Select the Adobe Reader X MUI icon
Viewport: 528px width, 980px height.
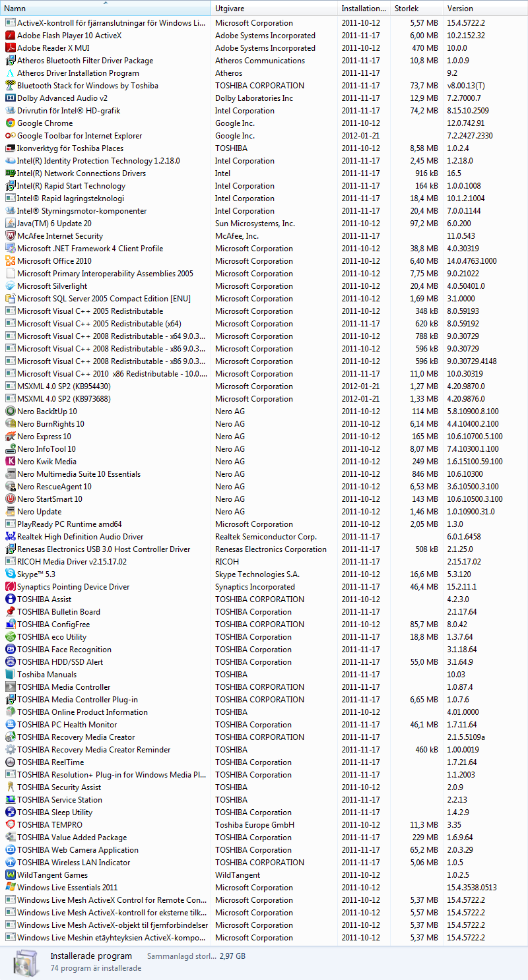click(11, 48)
